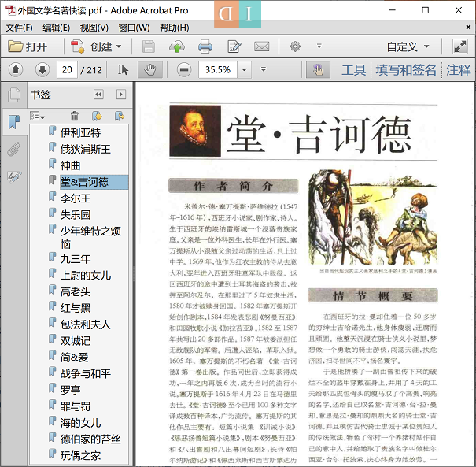Open the signatures panel icon
Viewport: 476px width, 467px height.
pos(14,176)
